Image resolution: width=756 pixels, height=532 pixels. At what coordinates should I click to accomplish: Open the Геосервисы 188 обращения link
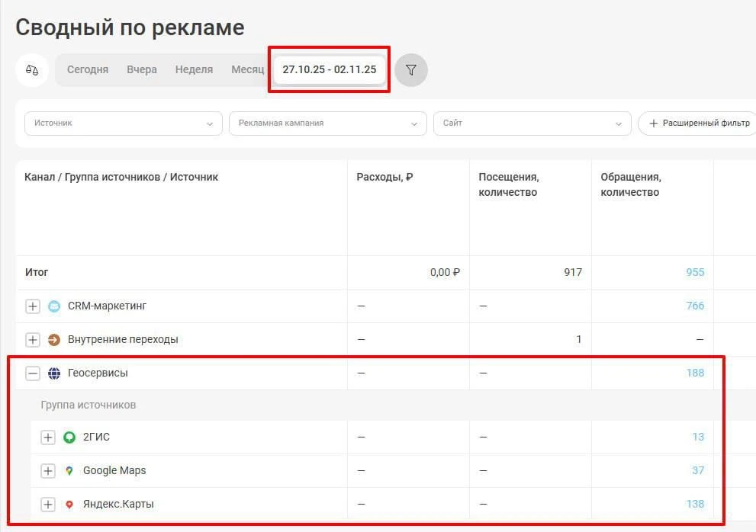click(x=695, y=373)
